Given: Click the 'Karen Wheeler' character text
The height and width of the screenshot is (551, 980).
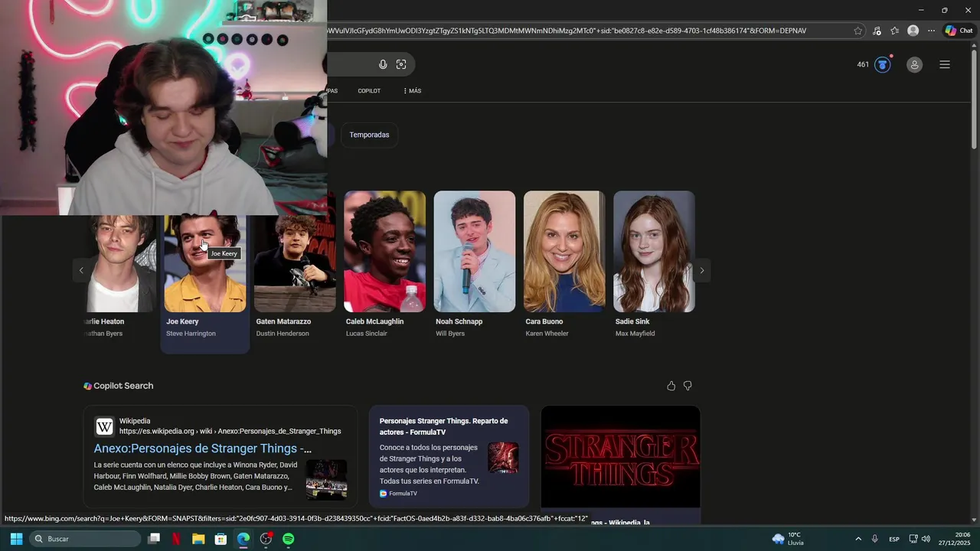Looking at the screenshot, I should tap(547, 334).
